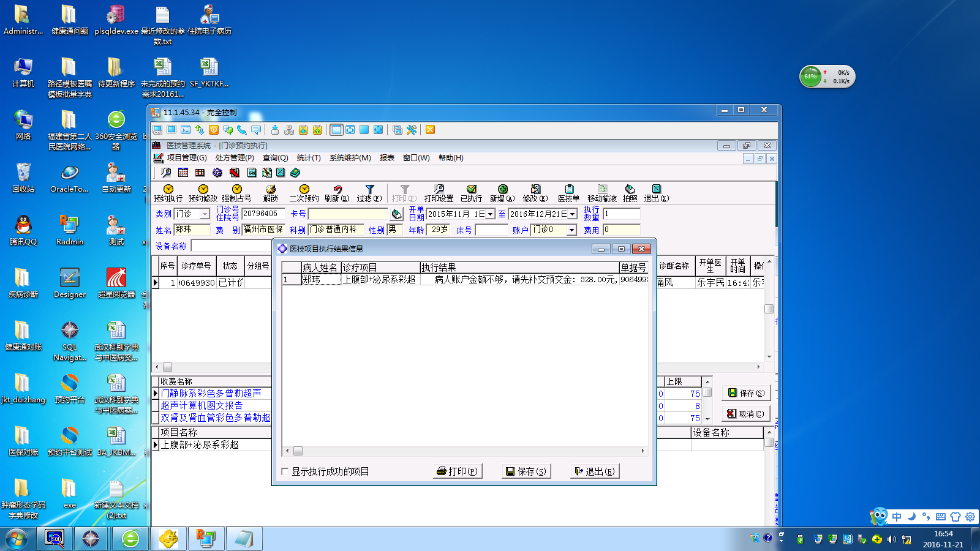The height and width of the screenshot is (551, 980).
Task: Open the 医技单 toolbar icon
Action: pos(568,193)
